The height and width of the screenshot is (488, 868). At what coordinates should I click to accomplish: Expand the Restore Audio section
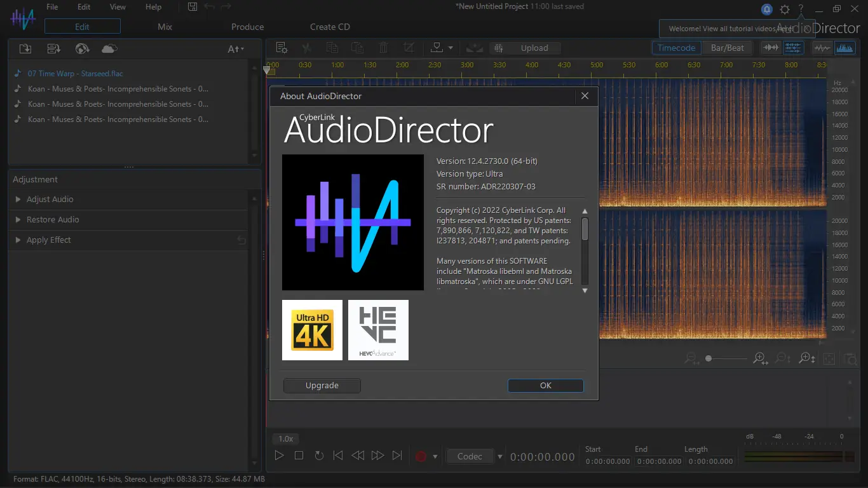point(53,220)
